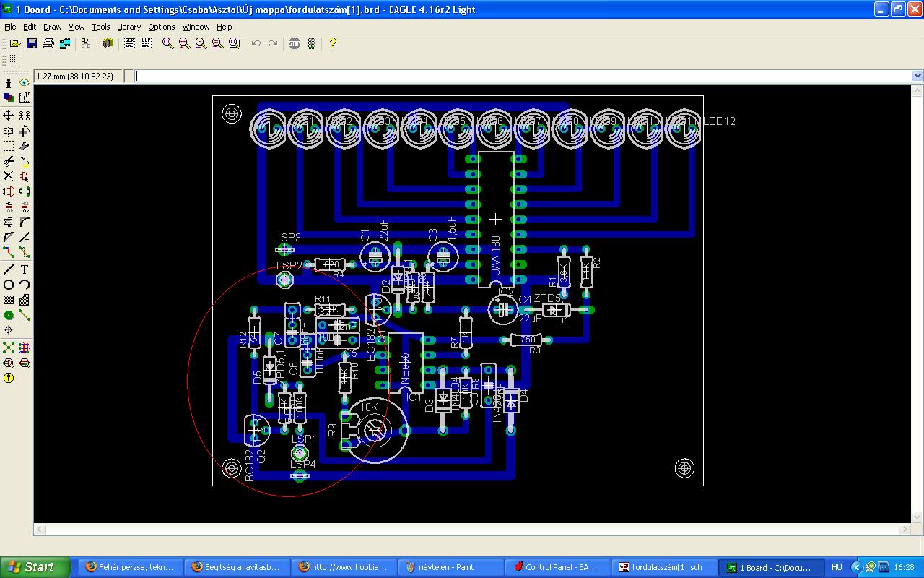924x578 pixels.
Task: Open the Draw menu
Action: [52, 27]
